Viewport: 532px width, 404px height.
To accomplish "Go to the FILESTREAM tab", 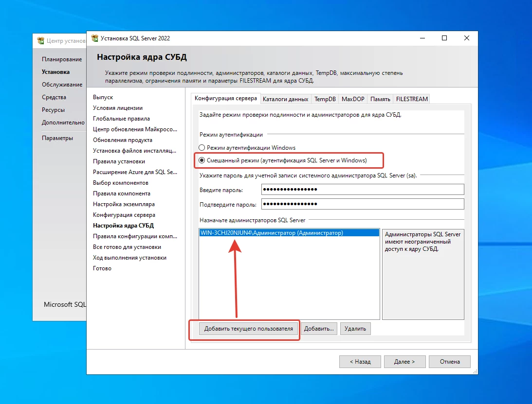I will pos(412,99).
